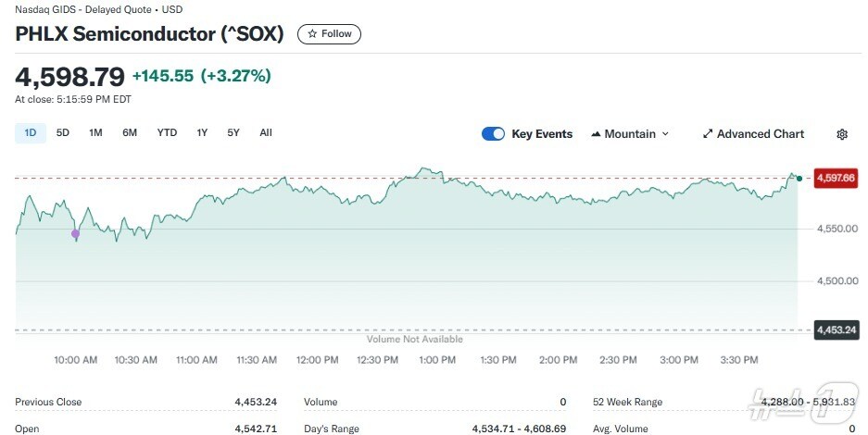Click the Follow star button
Screen dimensions: 868x435
point(329,34)
